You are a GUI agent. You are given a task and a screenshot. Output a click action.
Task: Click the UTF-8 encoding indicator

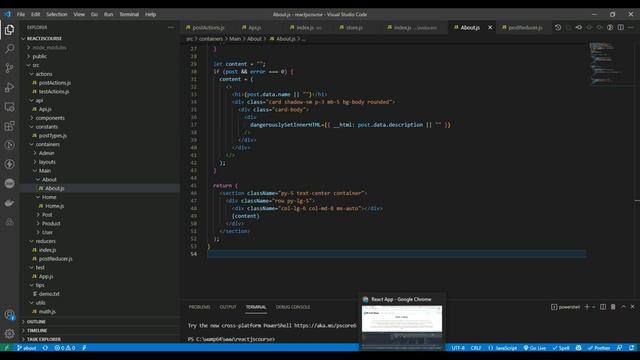[x=458, y=348]
